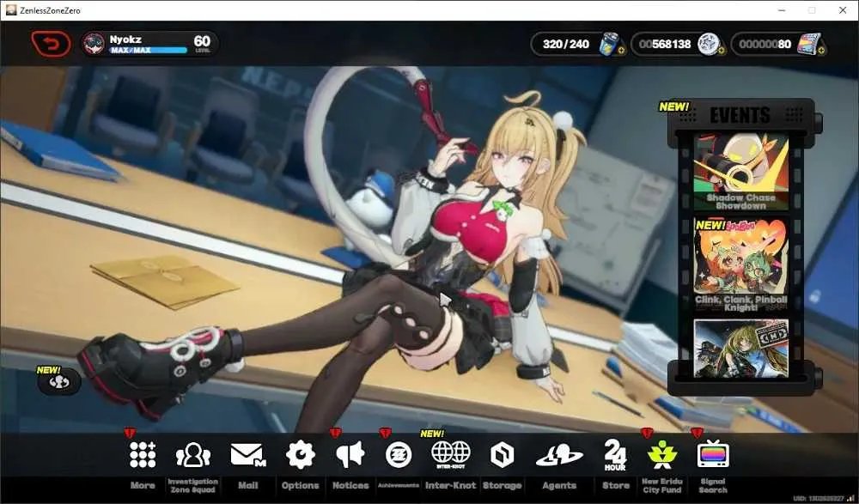Open Shadow Chase Showdown event thumbnail
Screen dimensions: 859x504
740,172
